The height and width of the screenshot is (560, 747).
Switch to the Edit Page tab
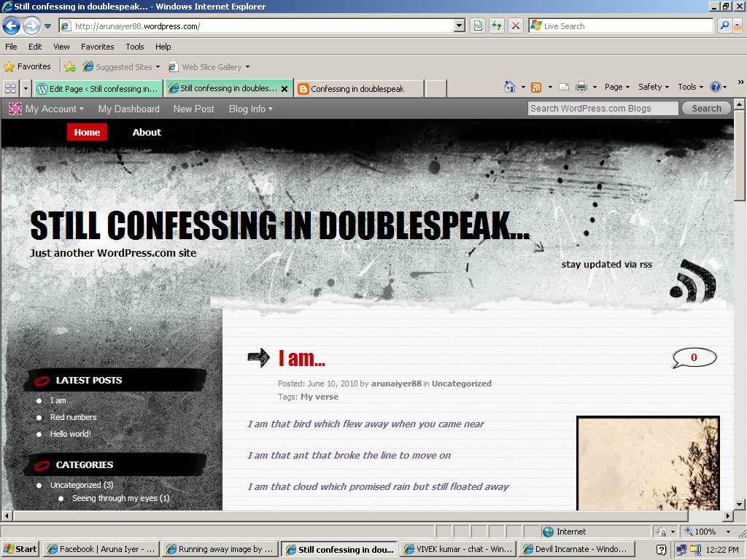pos(98,88)
